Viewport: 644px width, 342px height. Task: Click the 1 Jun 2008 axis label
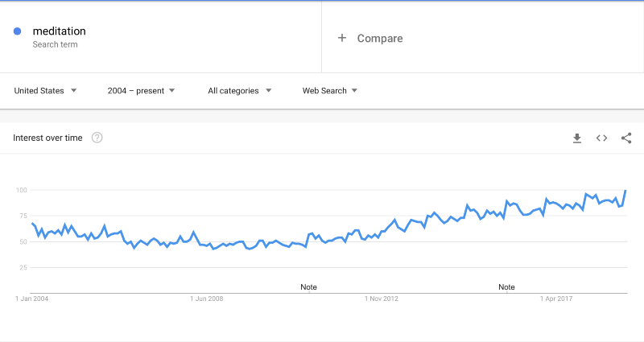pos(207,299)
